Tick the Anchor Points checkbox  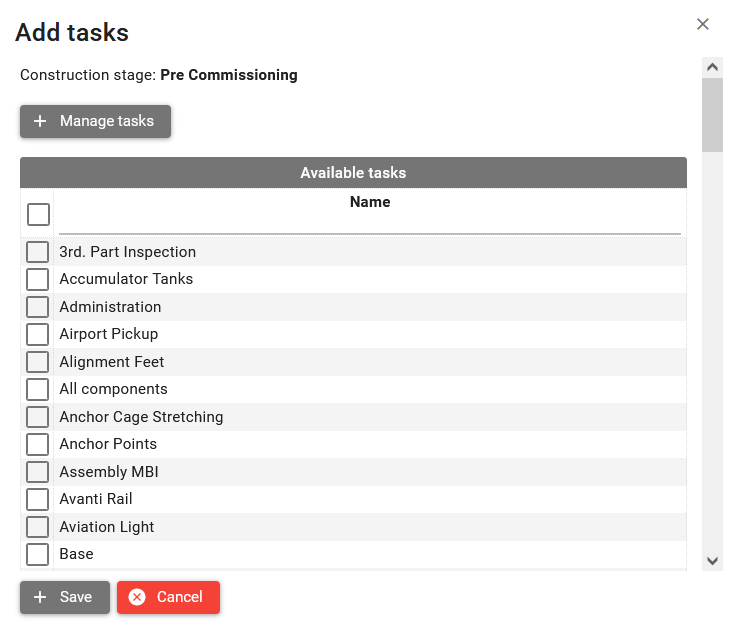(x=37, y=444)
